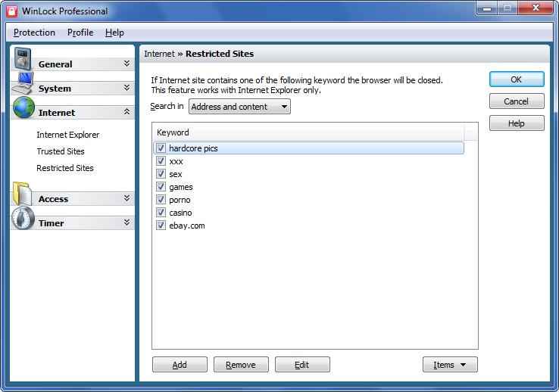Image resolution: width=559 pixels, height=392 pixels.
Task: Disable the 'ebay.com' keyword checkbox
Action: pyautogui.click(x=161, y=225)
